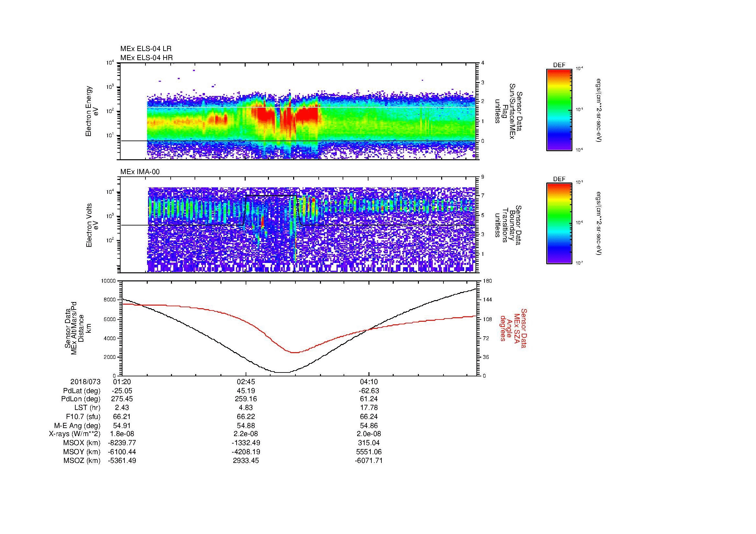Click the 'MSOX (km)' row label
Screen dimensions: 756x534
82,443
